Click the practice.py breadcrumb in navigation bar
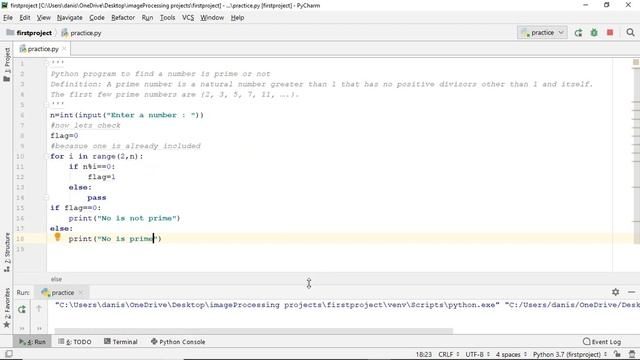The width and height of the screenshot is (640, 360). coord(81,33)
